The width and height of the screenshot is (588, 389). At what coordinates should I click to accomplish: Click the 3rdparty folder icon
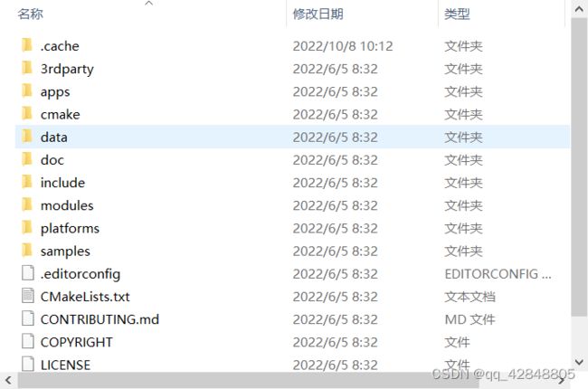tap(27, 68)
